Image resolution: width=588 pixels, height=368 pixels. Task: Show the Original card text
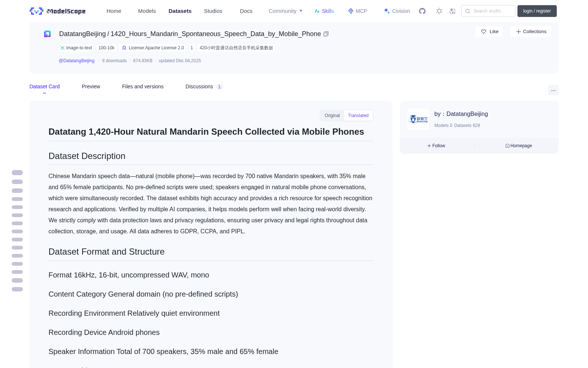pyautogui.click(x=332, y=116)
